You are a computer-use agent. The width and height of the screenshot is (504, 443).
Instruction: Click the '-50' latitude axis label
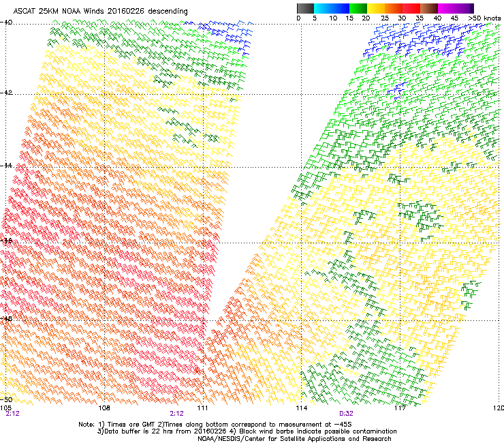(6, 399)
